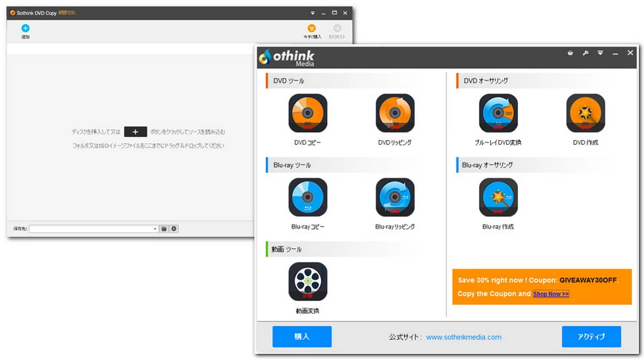The height and width of the screenshot is (359, 644).
Task: Minimize the Sothink Media window
Action: 615,53
